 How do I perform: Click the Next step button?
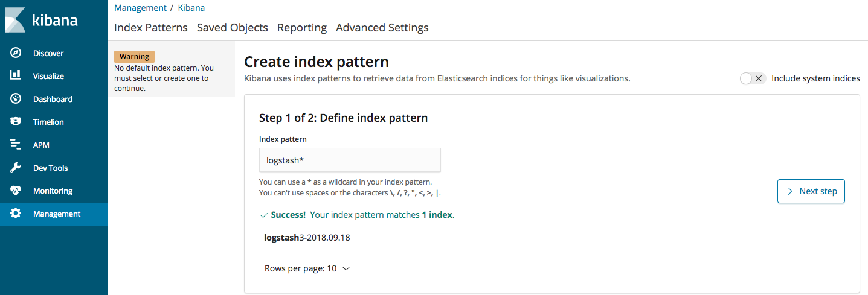coord(811,191)
